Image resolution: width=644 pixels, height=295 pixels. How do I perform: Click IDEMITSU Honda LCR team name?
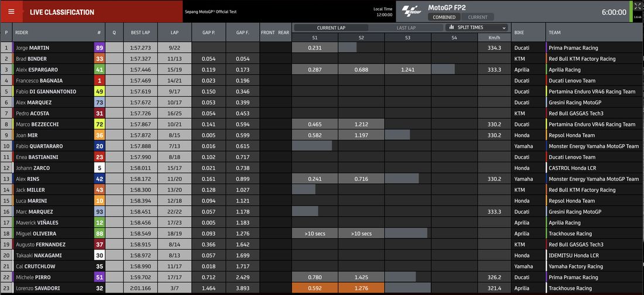click(573, 256)
